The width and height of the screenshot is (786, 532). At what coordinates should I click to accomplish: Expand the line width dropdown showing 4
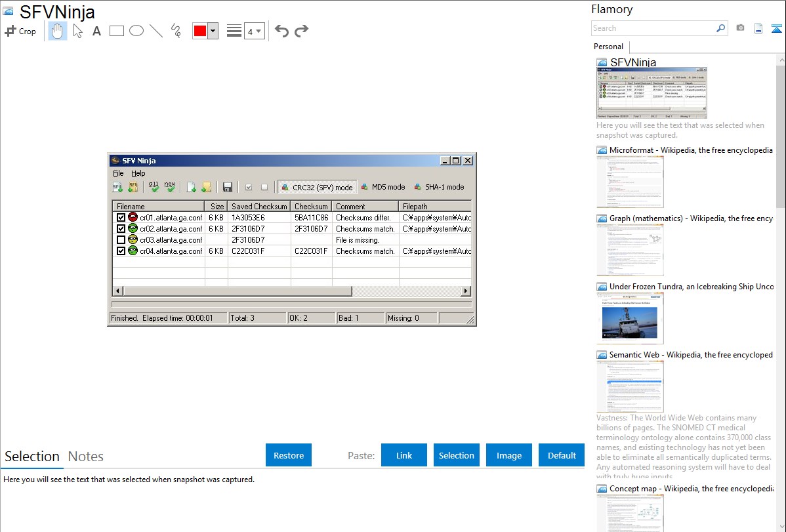pyautogui.click(x=254, y=31)
